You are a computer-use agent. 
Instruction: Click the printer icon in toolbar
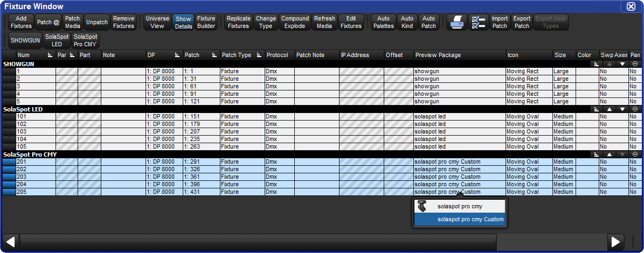pyautogui.click(x=456, y=23)
